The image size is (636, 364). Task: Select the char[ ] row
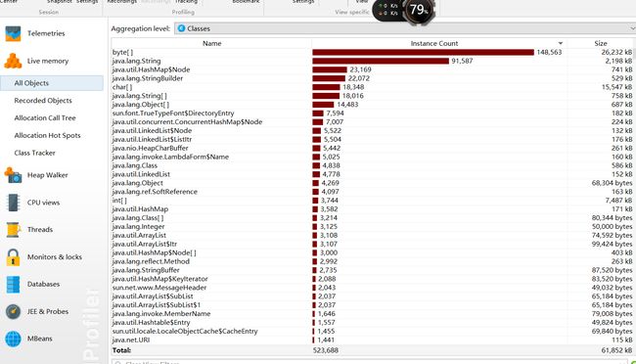click(x=373, y=87)
